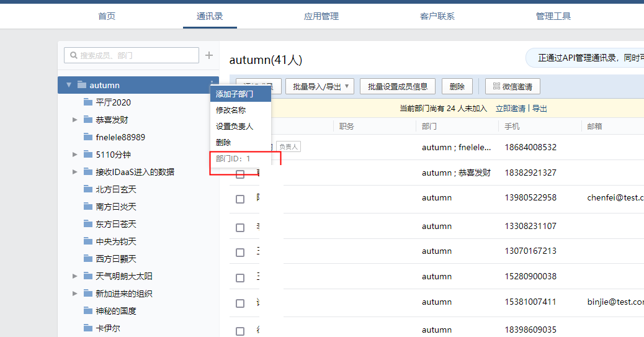Click the QR code icon on 微信邀请
The width and height of the screenshot is (644, 337).
point(496,86)
